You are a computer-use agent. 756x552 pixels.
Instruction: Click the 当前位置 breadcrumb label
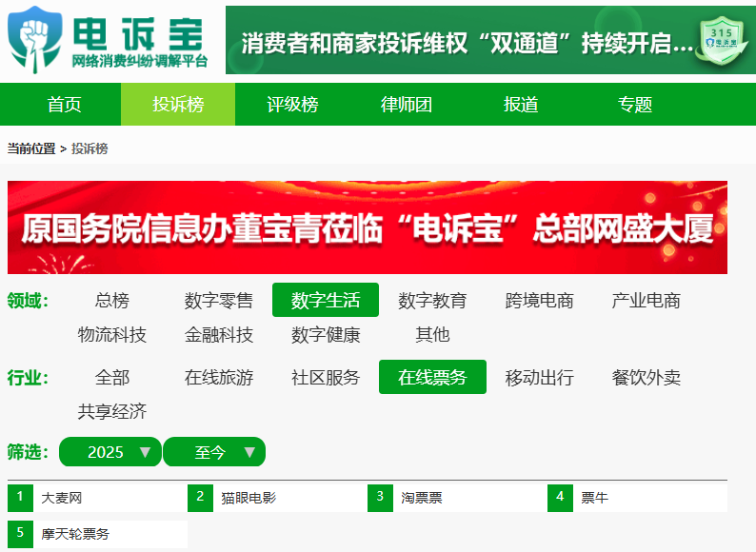click(31, 148)
